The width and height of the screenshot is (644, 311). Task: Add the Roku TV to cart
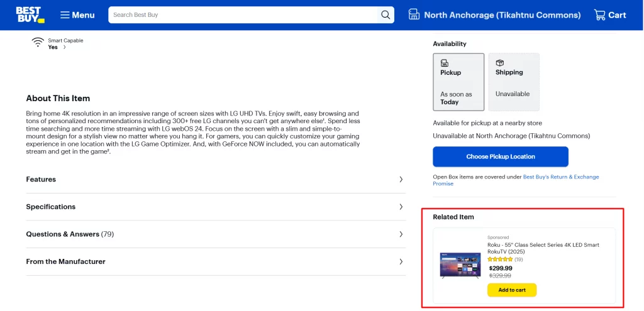[x=512, y=290]
